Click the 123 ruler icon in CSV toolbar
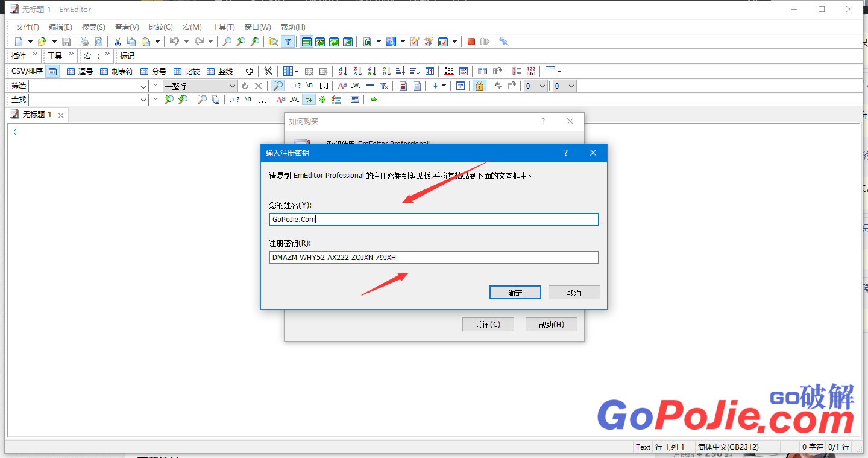 pos(531,71)
